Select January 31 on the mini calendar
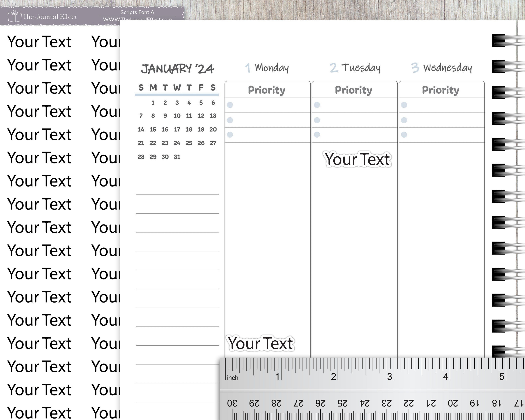The height and width of the screenshot is (420, 525). 177,157
